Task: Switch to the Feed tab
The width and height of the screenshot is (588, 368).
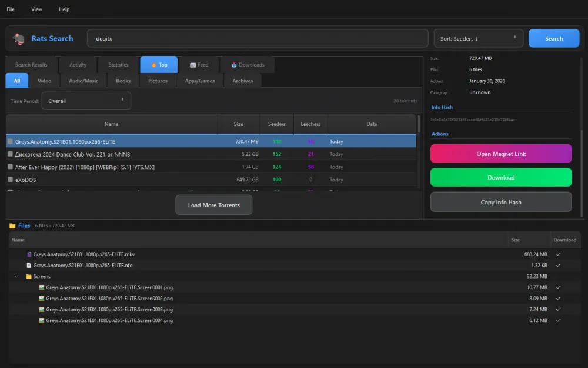Action: 199,65
